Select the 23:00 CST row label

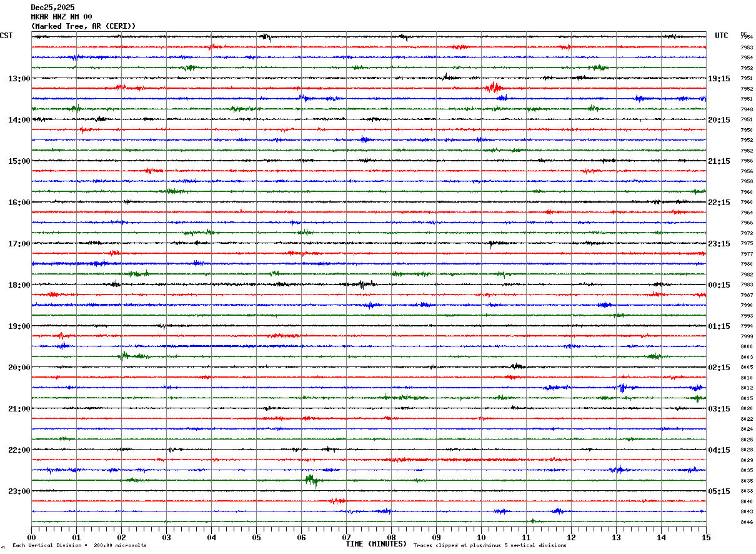click(x=19, y=491)
